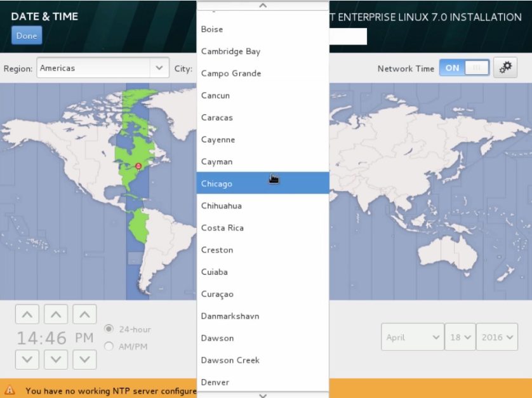Pick Danmarkshavn from the city list
Viewport: 532px width, 398px height.
[263, 316]
